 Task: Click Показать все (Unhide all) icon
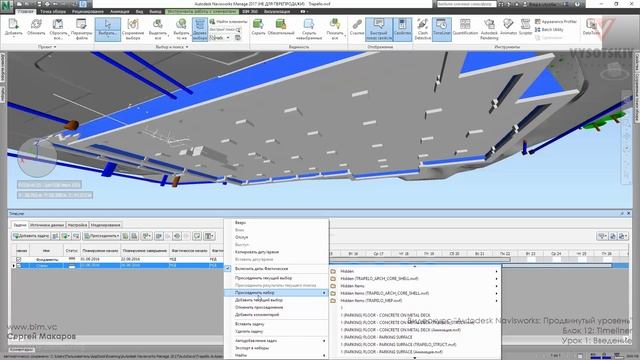pyautogui.click(x=335, y=29)
